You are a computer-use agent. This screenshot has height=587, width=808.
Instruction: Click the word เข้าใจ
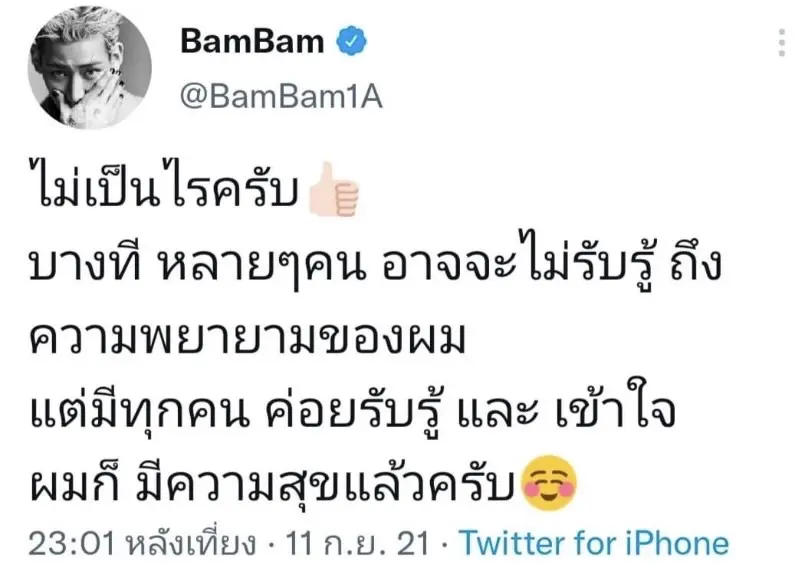pos(615,410)
